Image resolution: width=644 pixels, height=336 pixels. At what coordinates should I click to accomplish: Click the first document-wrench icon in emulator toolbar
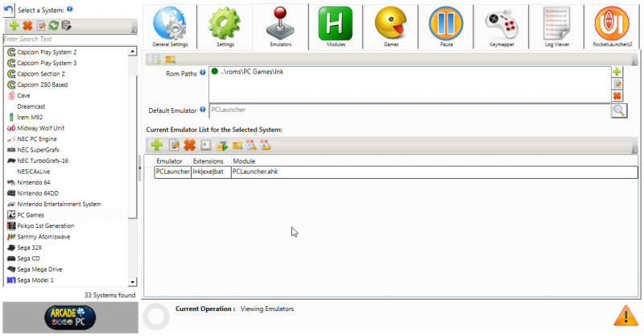coord(251,145)
